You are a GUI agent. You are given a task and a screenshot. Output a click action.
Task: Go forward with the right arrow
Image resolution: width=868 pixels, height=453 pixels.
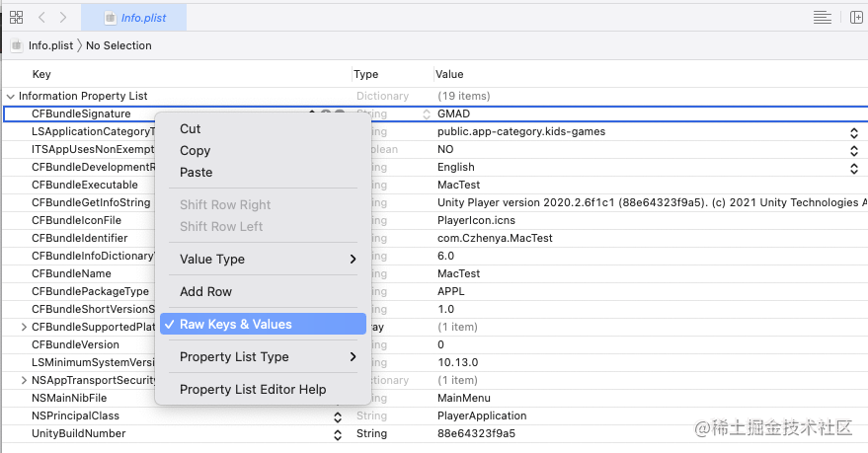click(63, 17)
